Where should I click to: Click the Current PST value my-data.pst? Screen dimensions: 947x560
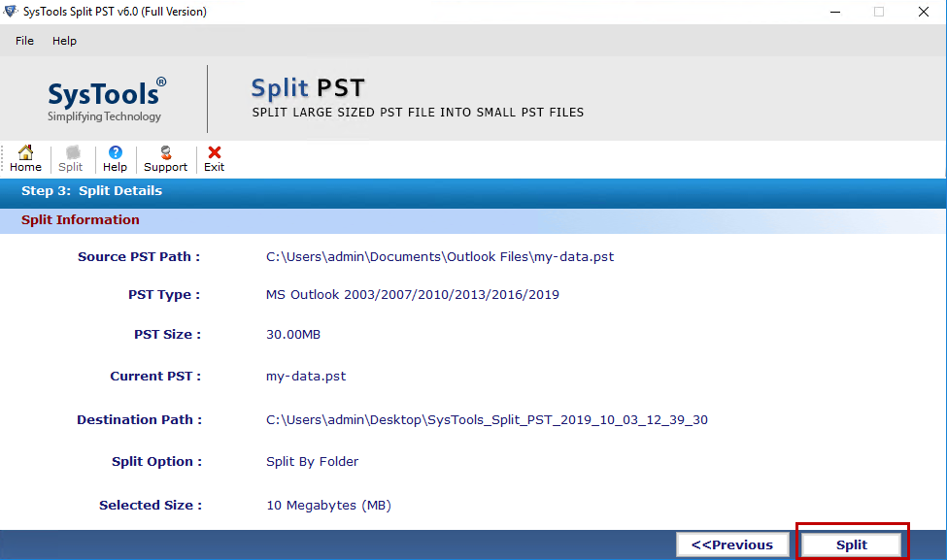[x=306, y=376]
